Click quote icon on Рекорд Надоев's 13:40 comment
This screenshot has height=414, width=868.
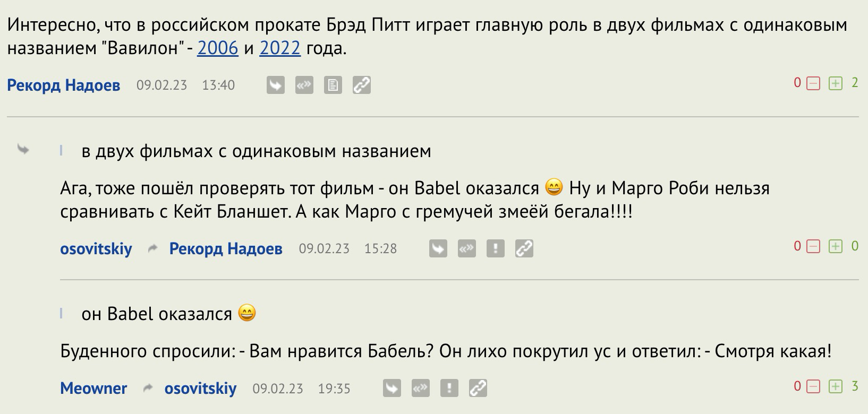304,85
